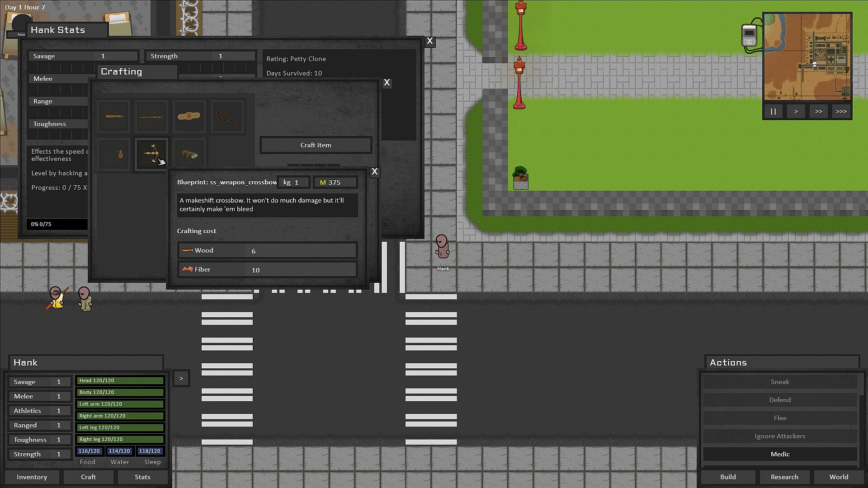The width and height of the screenshot is (868, 488).
Task: Open the Research menu
Action: (x=784, y=477)
